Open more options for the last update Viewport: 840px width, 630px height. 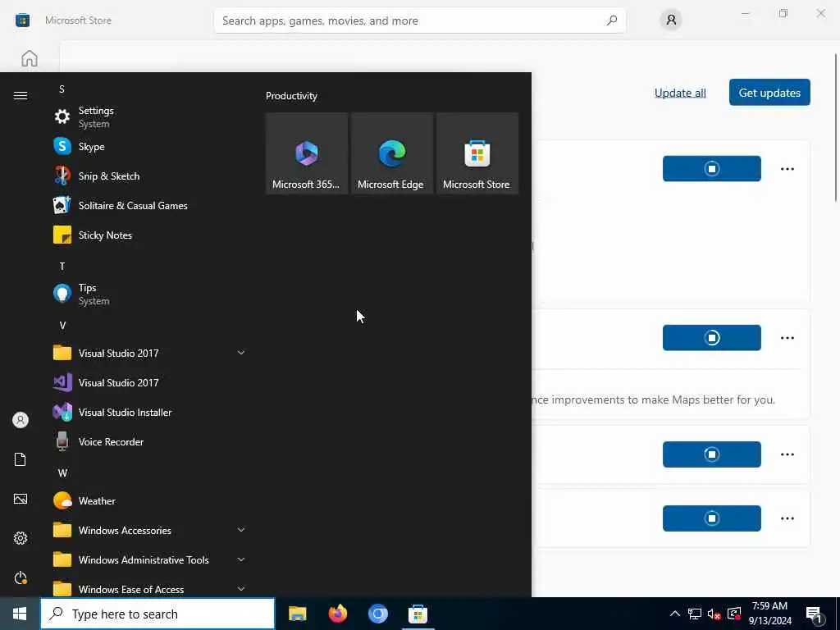click(x=787, y=518)
